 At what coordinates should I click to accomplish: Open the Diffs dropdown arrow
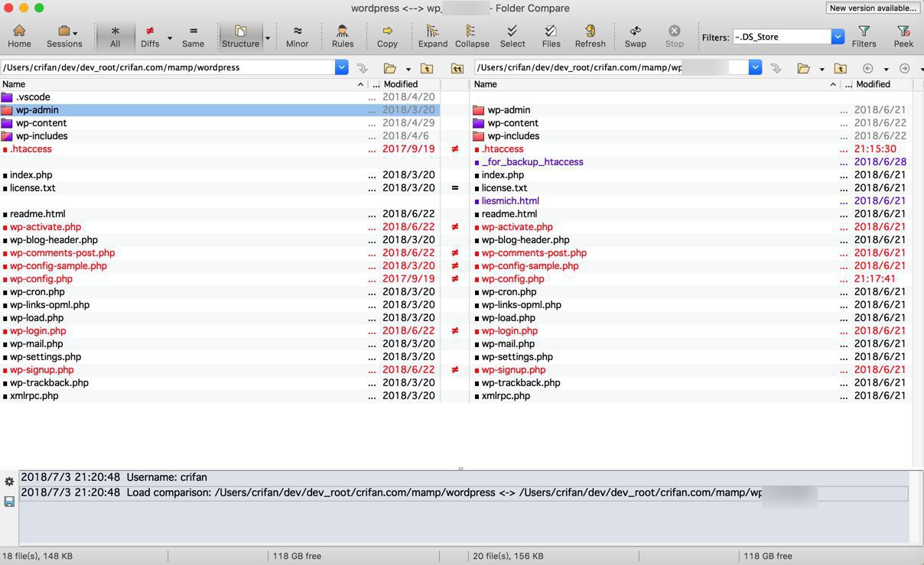pos(170,37)
